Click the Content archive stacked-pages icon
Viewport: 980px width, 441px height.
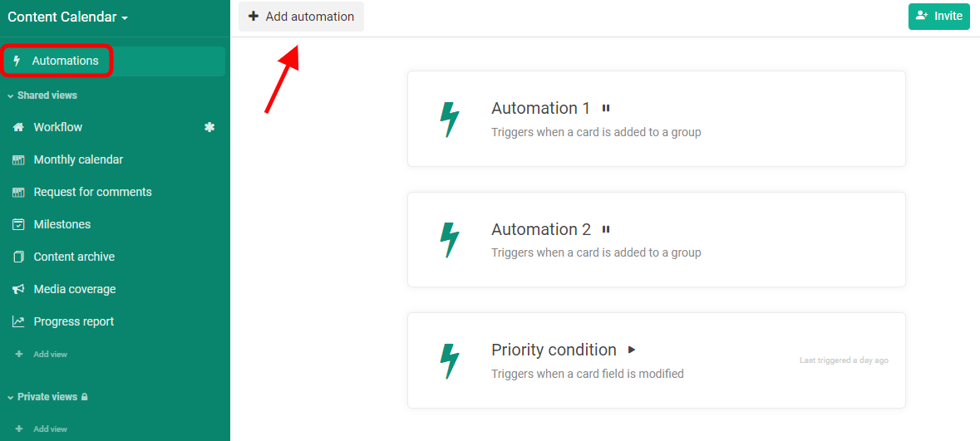coord(18,257)
